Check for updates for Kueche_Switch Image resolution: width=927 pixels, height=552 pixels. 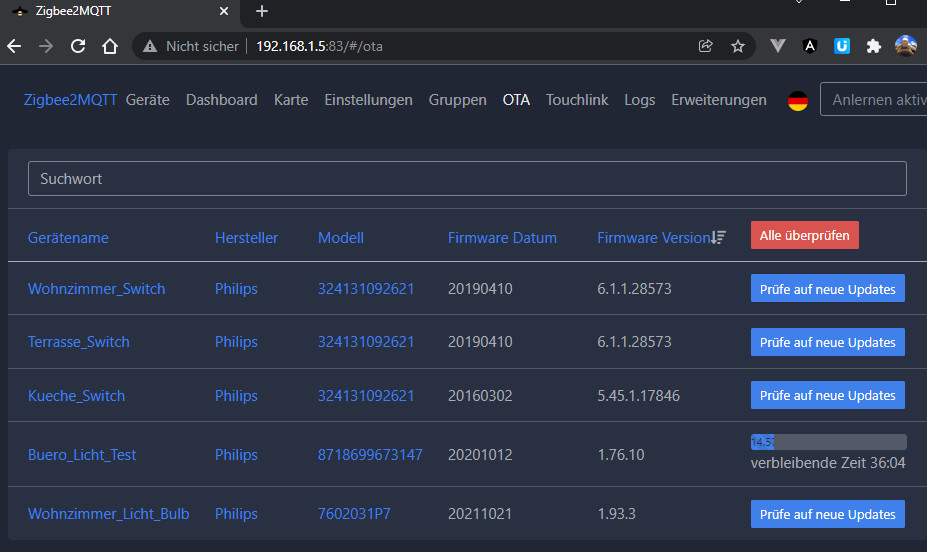[x=827, y=395]
